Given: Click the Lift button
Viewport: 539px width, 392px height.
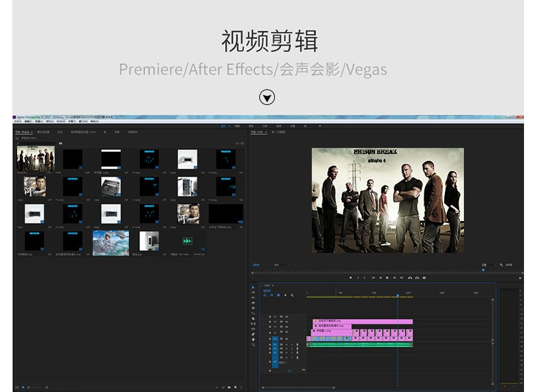Looking at the screenshot, I should (x=410, y=277).
